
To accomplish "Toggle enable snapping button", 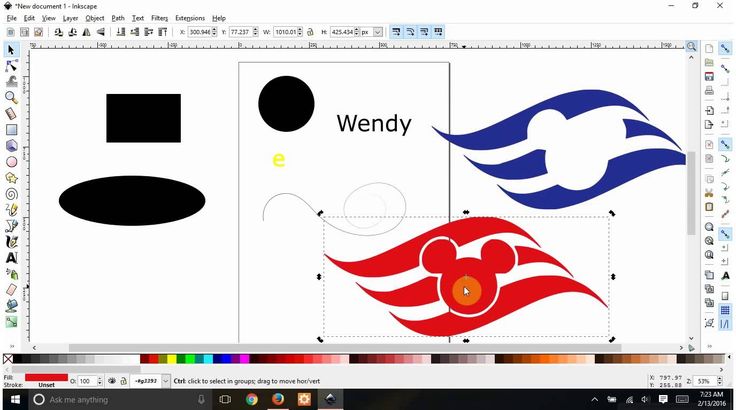I will coord(725,48).
